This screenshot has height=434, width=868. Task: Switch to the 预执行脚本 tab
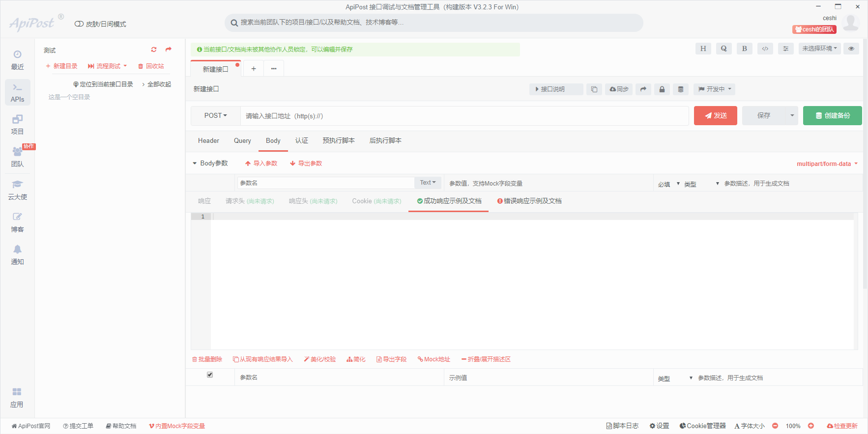click(339, 141)
